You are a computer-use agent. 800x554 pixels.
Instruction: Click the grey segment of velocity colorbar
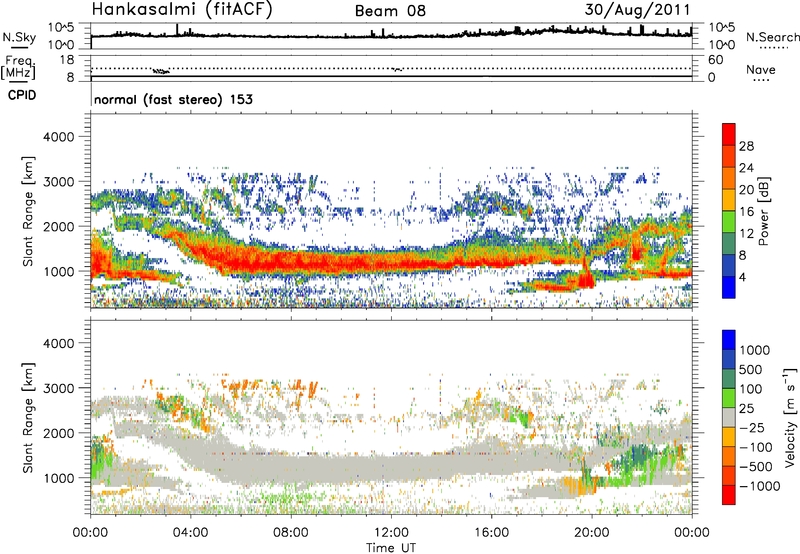(729, 417)
